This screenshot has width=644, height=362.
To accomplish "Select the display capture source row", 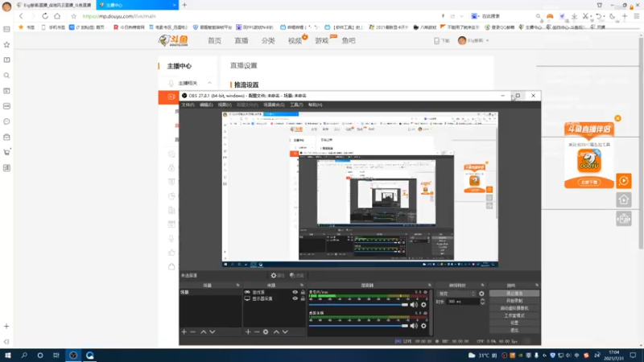I will 275,298.
